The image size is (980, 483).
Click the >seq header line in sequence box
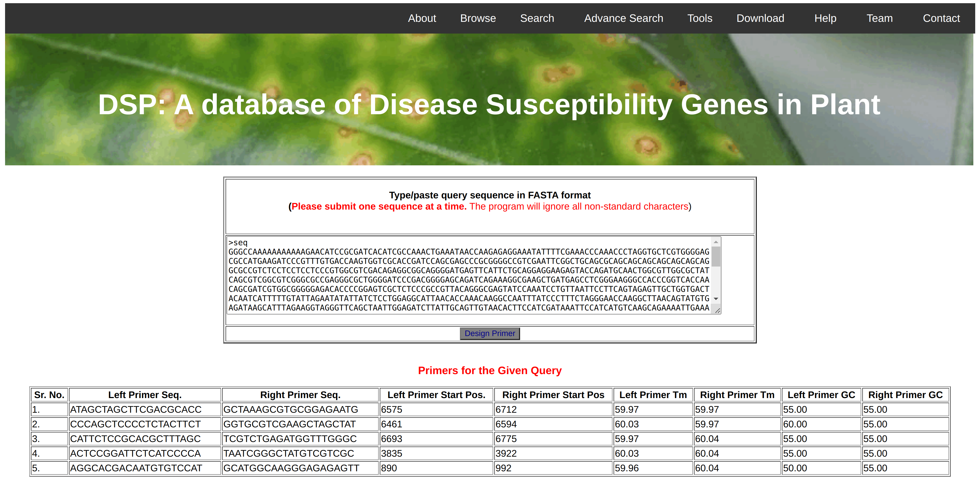[238, 243]
